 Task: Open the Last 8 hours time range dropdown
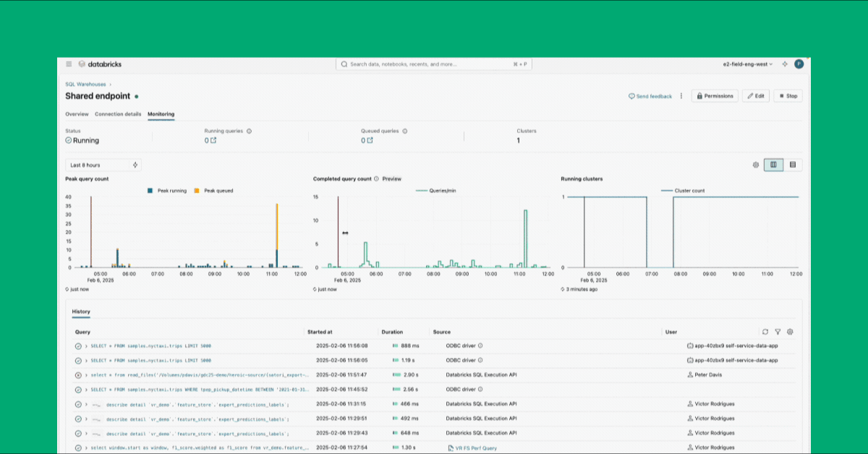click(x=103, y=165)
